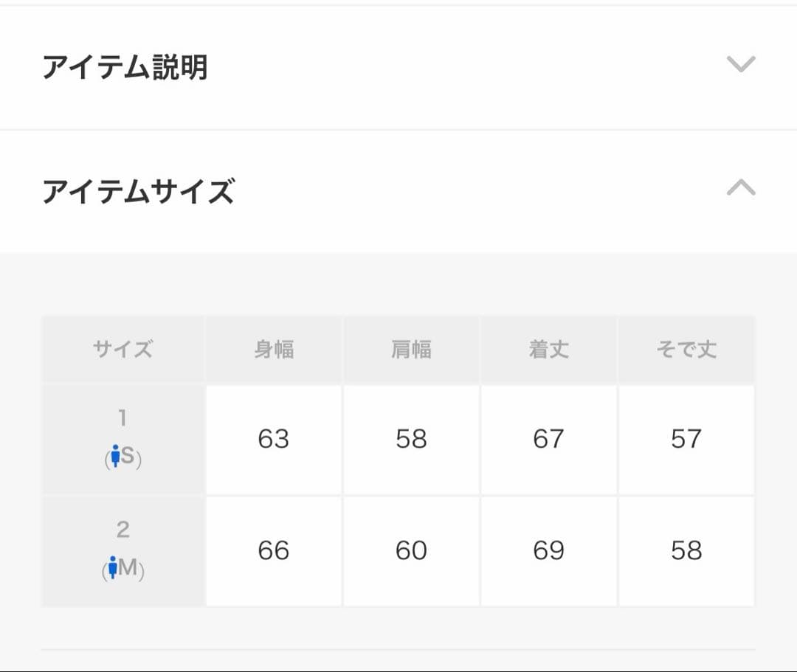Image resolution: width=797 pixels, height=672 pixels.
Task: Click the 肩幅 header cell
Action: click(x=411, y=350)
